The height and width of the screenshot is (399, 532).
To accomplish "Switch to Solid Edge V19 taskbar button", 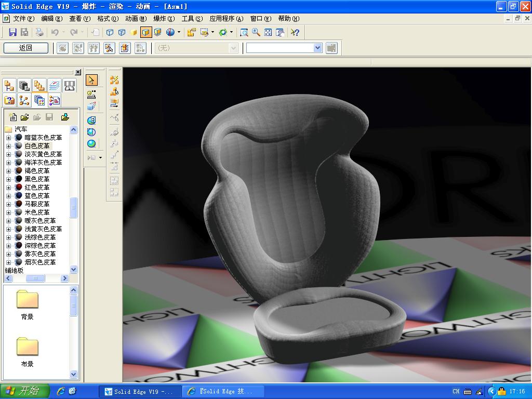I will pos(140,391).
